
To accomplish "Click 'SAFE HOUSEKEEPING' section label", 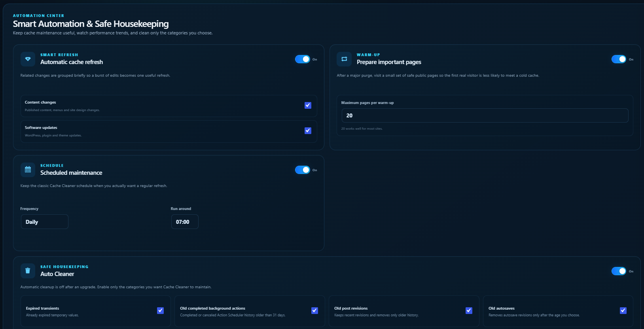I will (x=64, y=267).
